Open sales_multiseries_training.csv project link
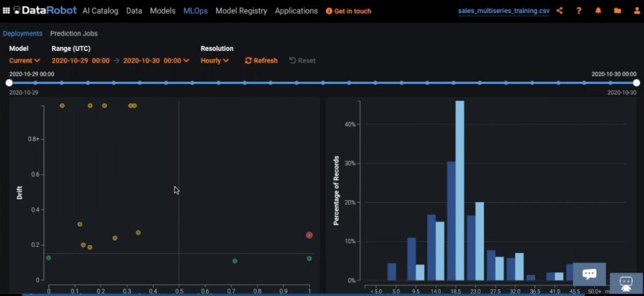The image size is (644, 296). 504,11
